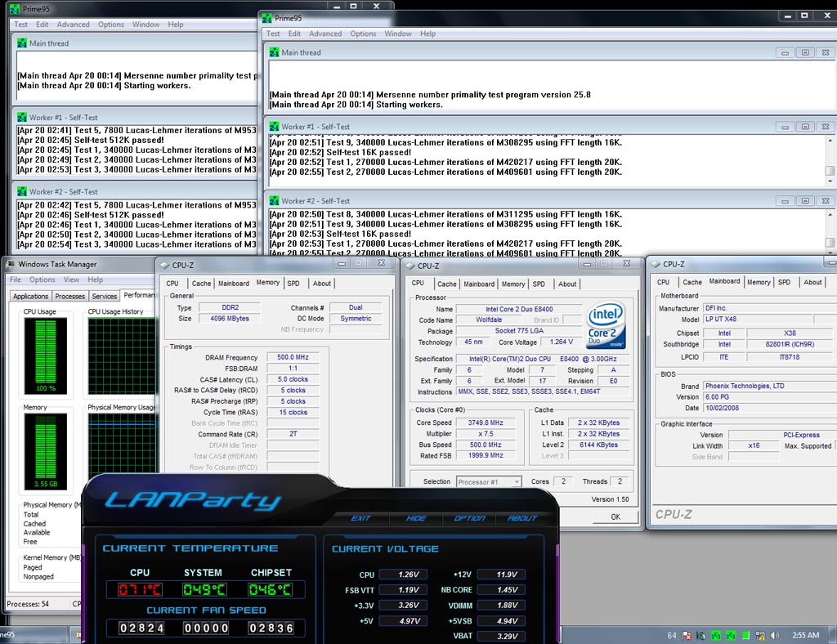The height and width of the screenshot is (644, 837).
Task: Open the Advanced menu in front Prime95 window
Action: point(325,34)
